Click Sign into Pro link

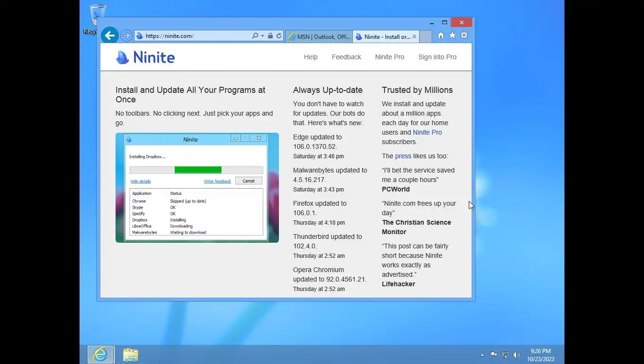click(438, 57)
